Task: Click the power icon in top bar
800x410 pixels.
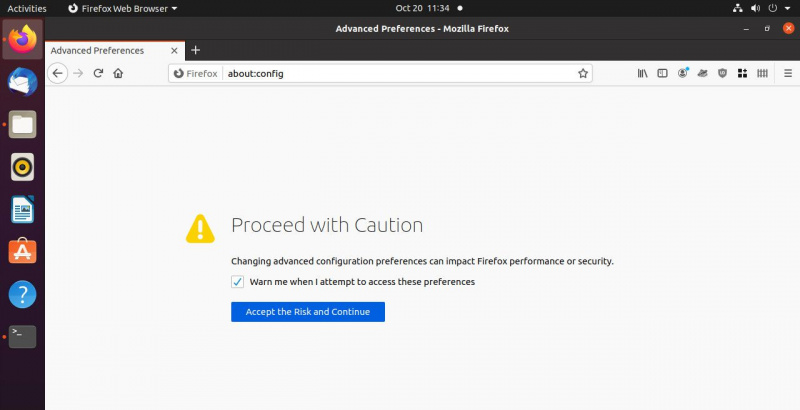Action: point(773,8)
